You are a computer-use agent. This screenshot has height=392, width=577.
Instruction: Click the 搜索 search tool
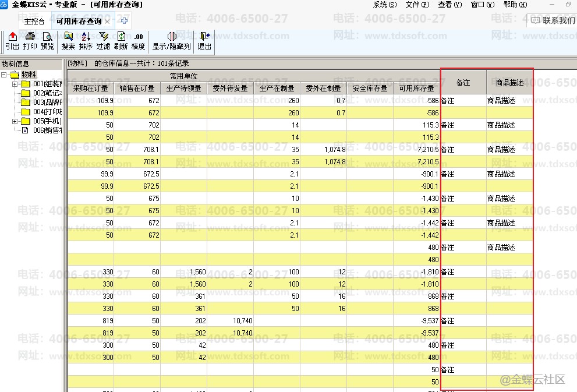coord(68,41)
